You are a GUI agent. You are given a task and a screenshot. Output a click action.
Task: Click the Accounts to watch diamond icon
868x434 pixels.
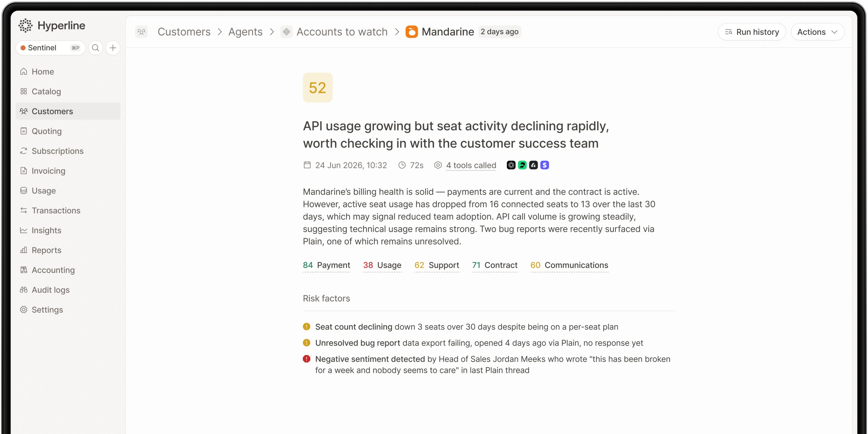[x=287, y=32]
